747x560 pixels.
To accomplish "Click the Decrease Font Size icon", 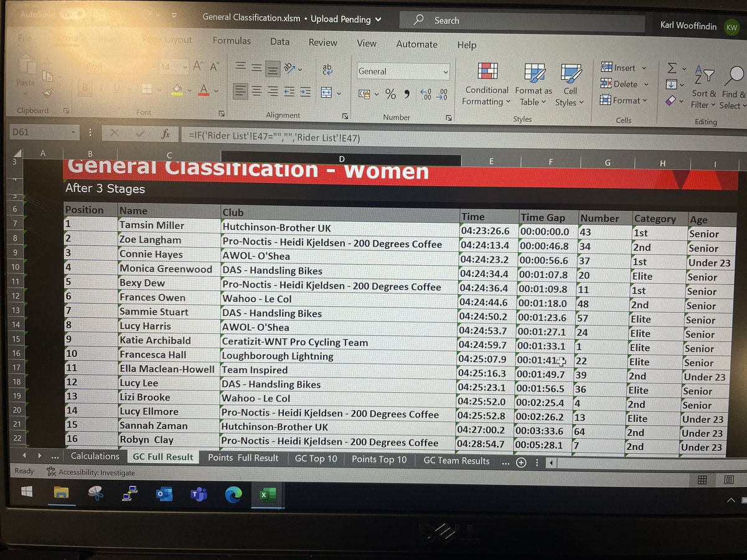I will tap(215, 67).
